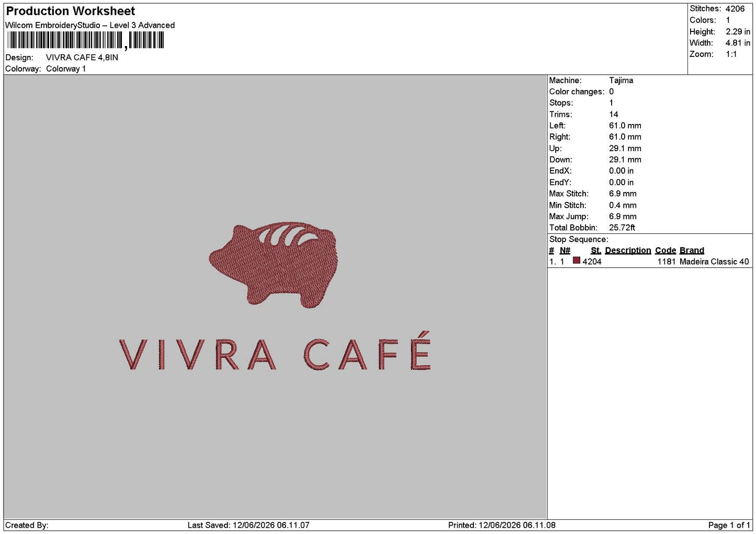The width and height of the screenshot is (756, 534).
Task: Click the Height value 2.29 in
Action: 738,32
